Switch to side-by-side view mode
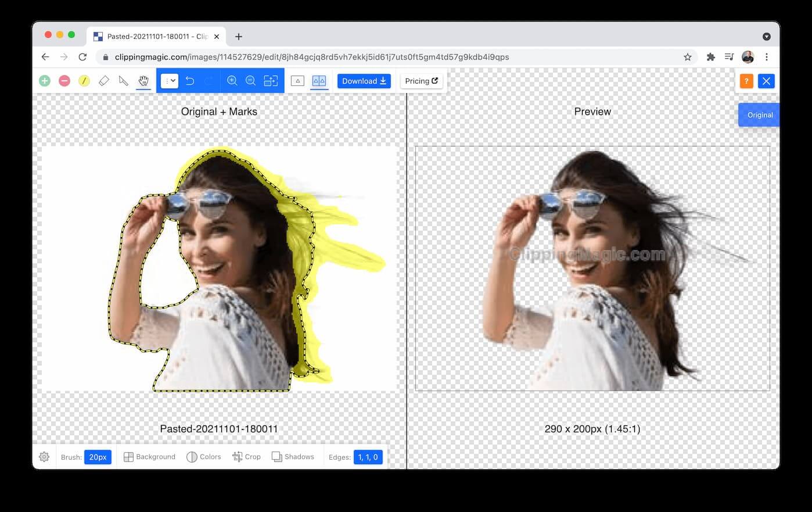Image resolution: width=812 pixels, height=512 pixels. pyautogui.click(x=319, y=81)
